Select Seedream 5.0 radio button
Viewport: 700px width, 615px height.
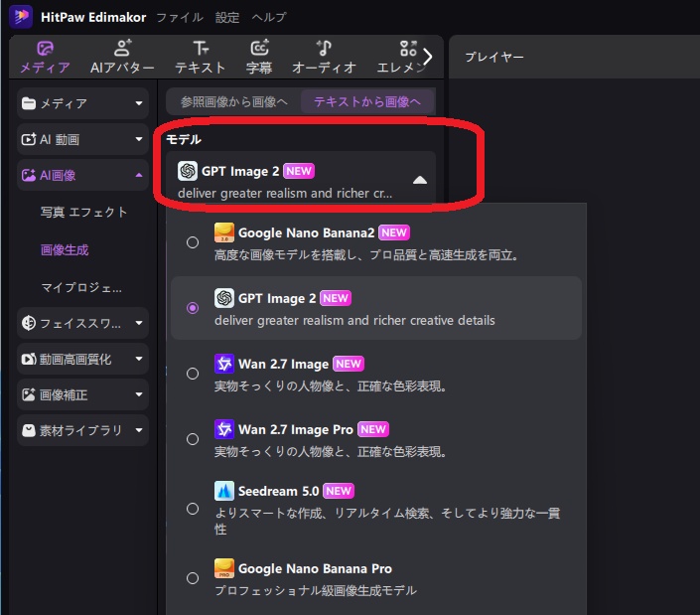point(193,509)
